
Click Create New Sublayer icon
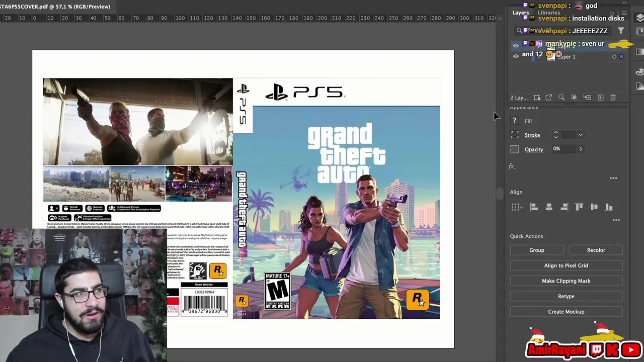[x=587, y=98]
